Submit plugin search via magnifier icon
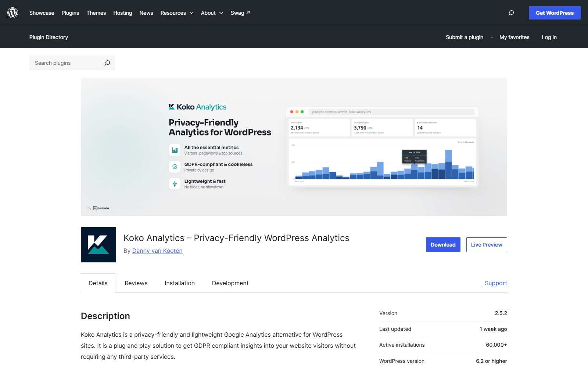 107,63
